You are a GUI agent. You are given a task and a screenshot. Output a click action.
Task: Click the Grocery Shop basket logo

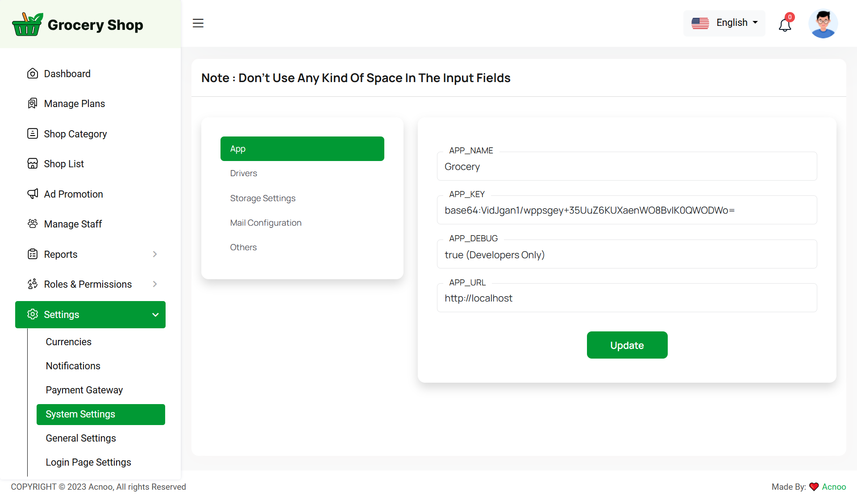point(27,25)
